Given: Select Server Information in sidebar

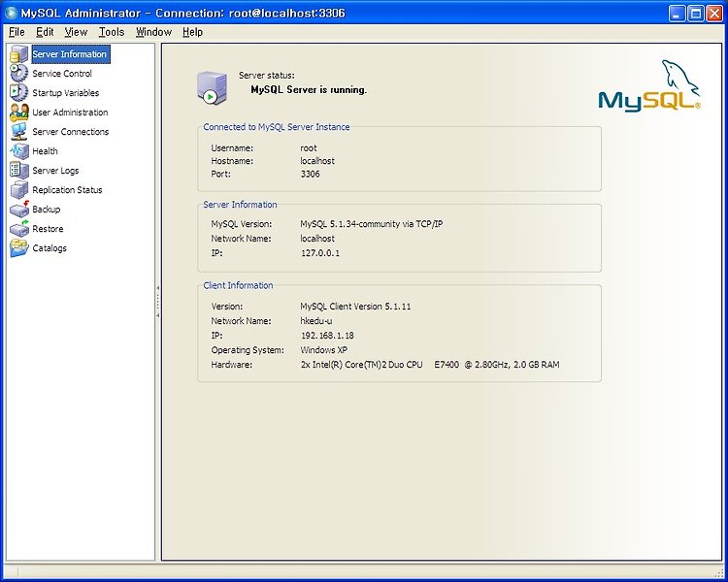Looking at the screenshot, I should (70, 54).
